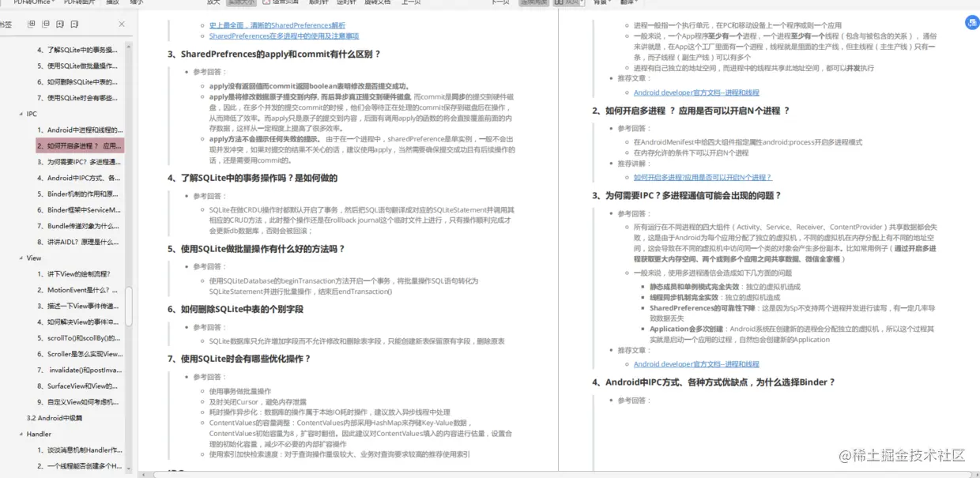Collapse the Handler bookmark group

21,434
